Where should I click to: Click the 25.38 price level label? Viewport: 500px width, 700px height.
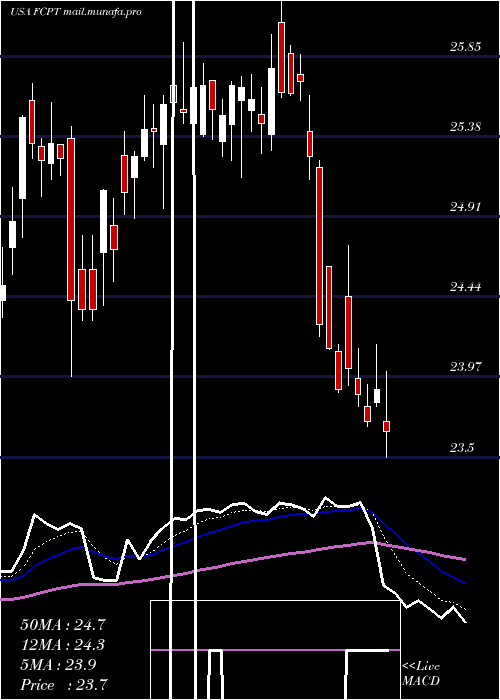[465, 127]
